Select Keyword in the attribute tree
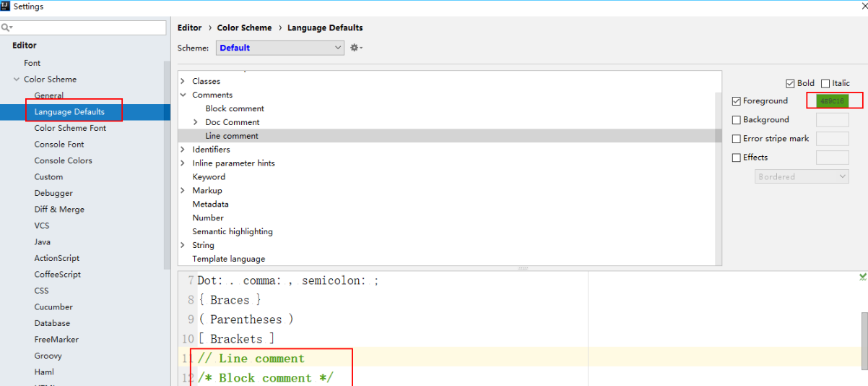868x386 pixels. [209, 177]
